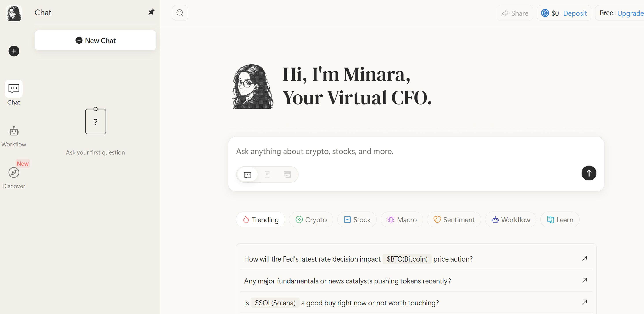Click the black plus icon in the left rail
The width and height of the screenshot is (644, 314).
coord(14,51)
